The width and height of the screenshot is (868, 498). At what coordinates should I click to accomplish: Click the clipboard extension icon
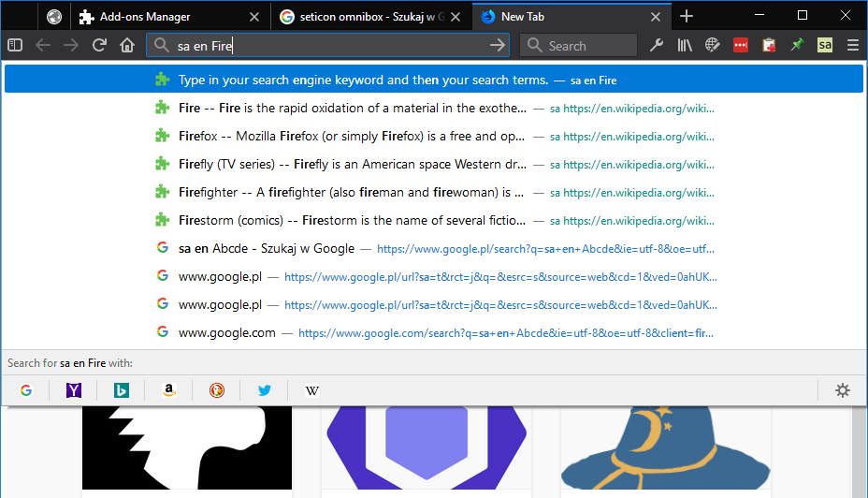click(768, 45)
